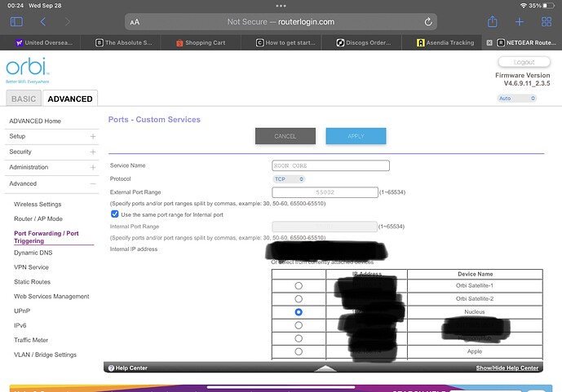Open IPv6 settings
Viewport: 562px width, 392px height.
20,325
